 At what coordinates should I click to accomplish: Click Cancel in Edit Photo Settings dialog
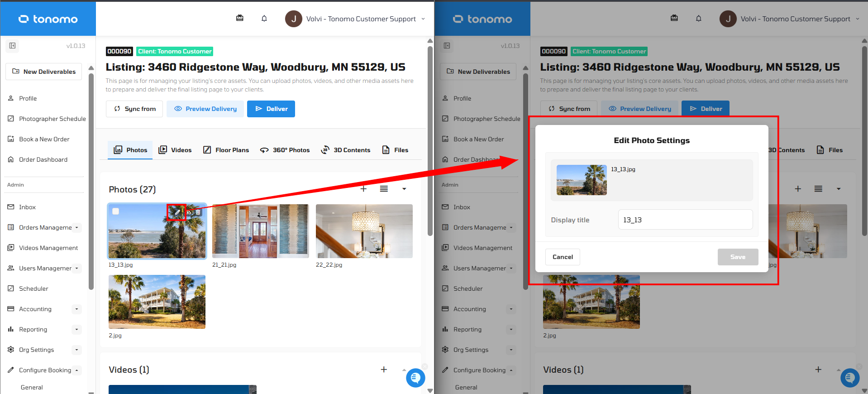(x=563, y=257)
